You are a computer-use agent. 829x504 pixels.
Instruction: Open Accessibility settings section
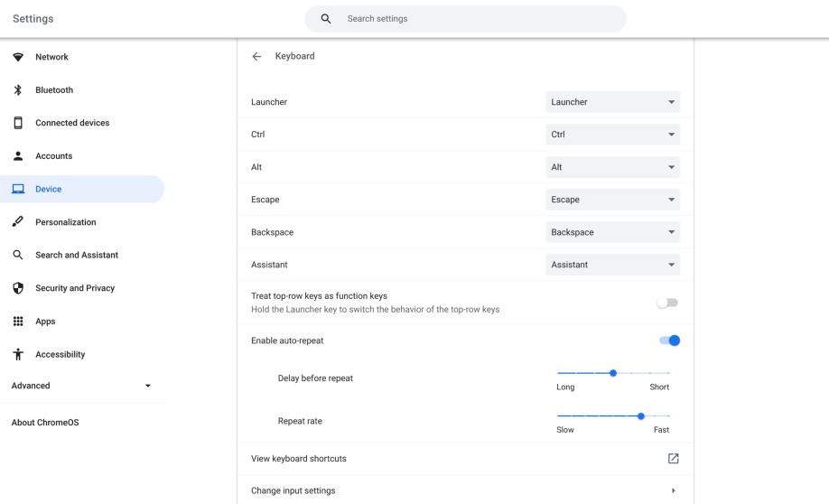point(61,354)
